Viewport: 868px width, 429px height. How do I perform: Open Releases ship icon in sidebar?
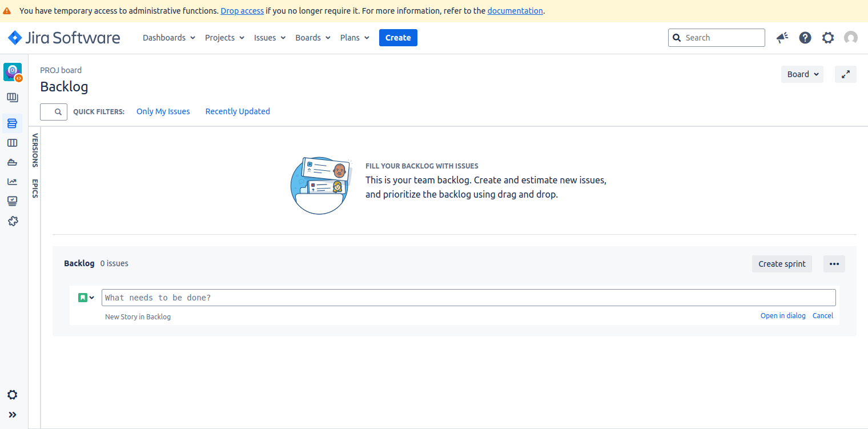tap(12, 162)
